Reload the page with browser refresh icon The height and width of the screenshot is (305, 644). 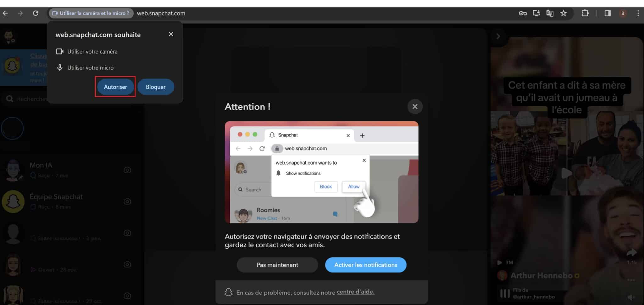pyautogui.click(x=36, y=13)
